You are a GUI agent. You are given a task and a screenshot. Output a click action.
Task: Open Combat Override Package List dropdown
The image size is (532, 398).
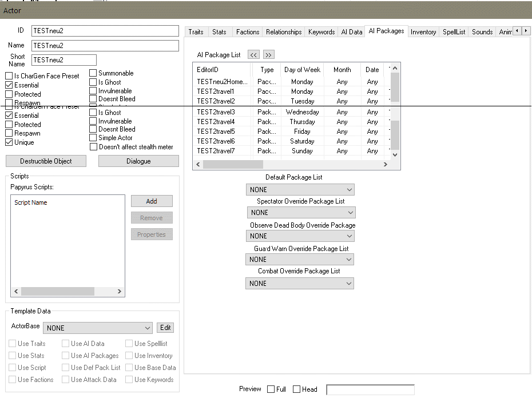(300, 283)
